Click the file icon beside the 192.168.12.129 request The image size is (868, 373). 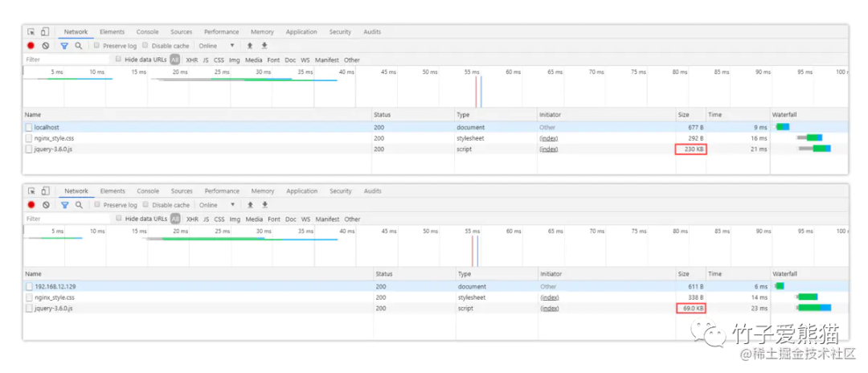coord(30,287)
